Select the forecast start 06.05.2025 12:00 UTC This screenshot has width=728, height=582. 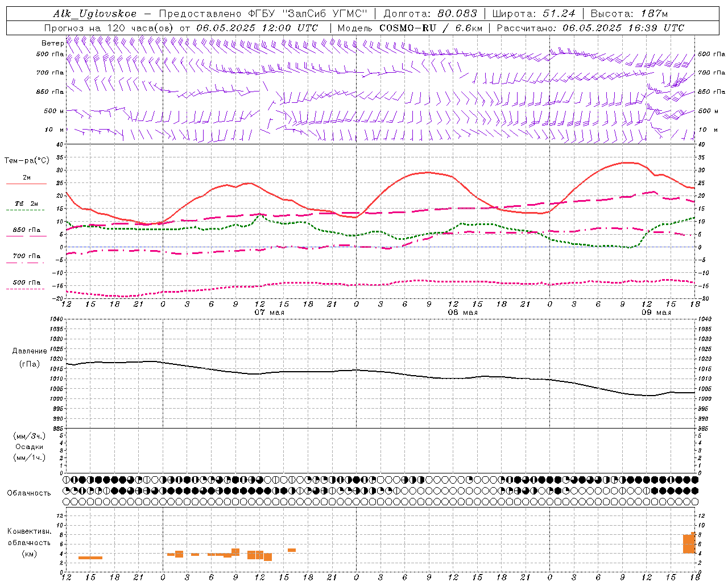(257, 28)
